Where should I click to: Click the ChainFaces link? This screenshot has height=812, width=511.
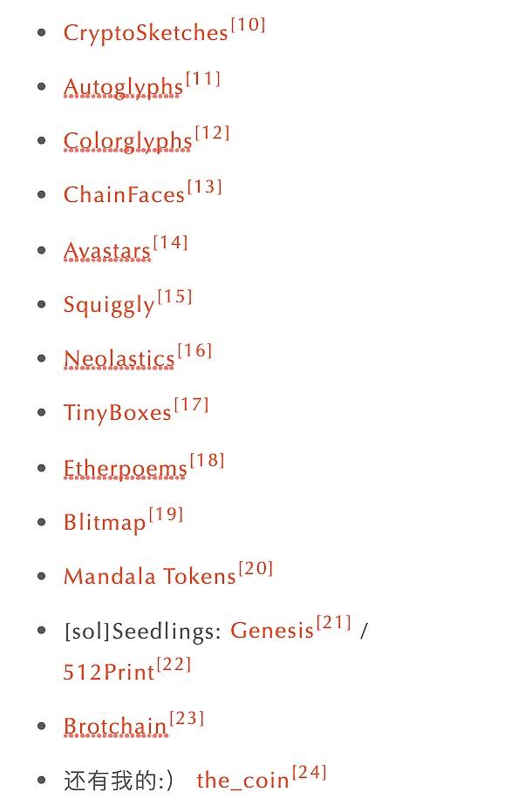124,194
